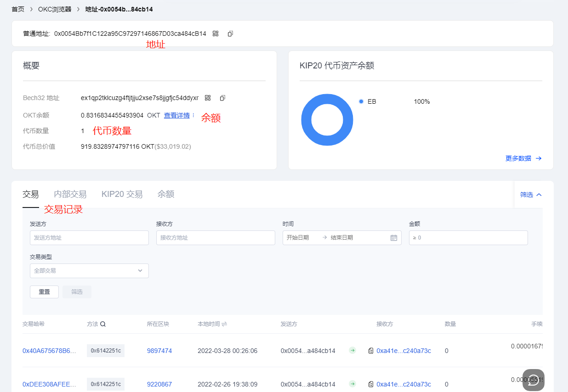The width and height of the screenshot is (568, 392).
Task: Copy the 普通地址 using the copy icon
Action: click(x=230, y=34)
